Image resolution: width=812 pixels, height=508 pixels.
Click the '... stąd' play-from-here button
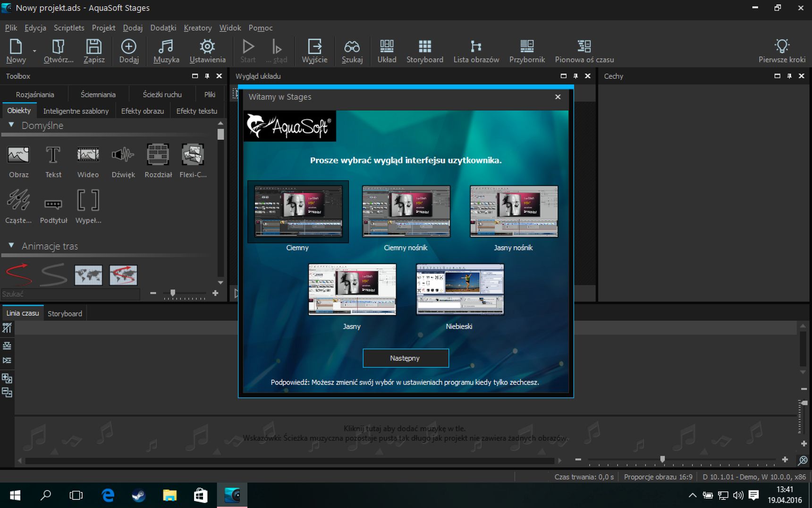coord(277,51)
